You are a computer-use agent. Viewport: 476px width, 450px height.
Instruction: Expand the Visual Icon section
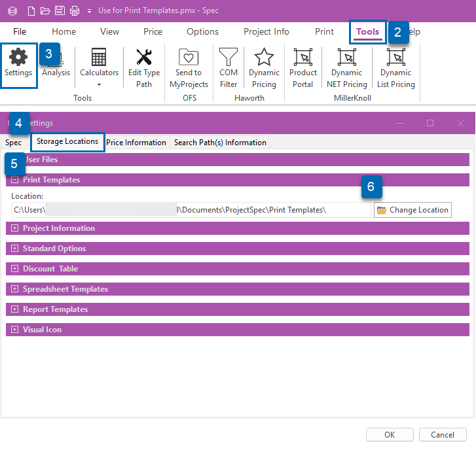pyautogui.click(x=14, y=329)
